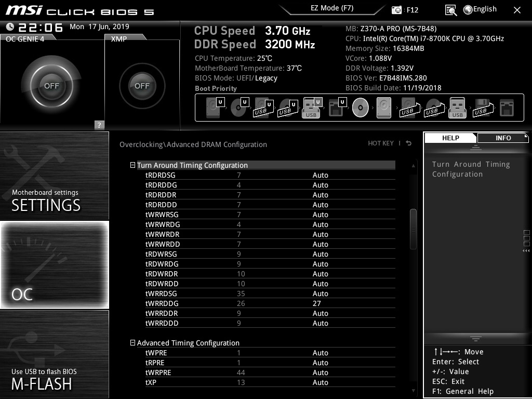This screenshot has height=399, width=532.
Task: Edit the tRDRDDG Auto value
Action: tap(320, 185)
